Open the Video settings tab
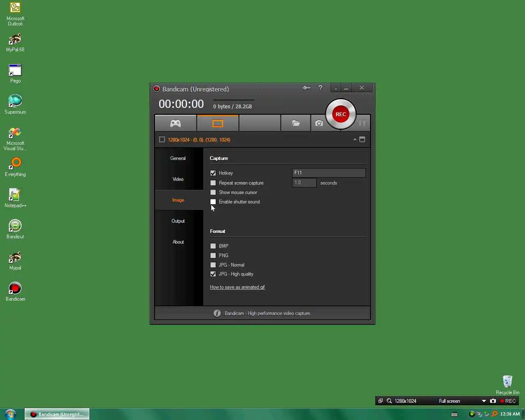This screenshot has height=420, width=525. click(178, 179)
